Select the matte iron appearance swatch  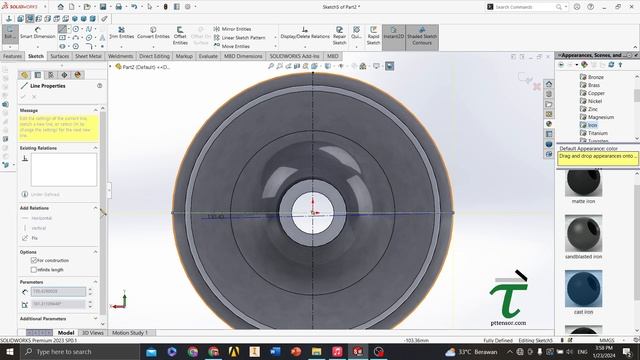point(583,182)
